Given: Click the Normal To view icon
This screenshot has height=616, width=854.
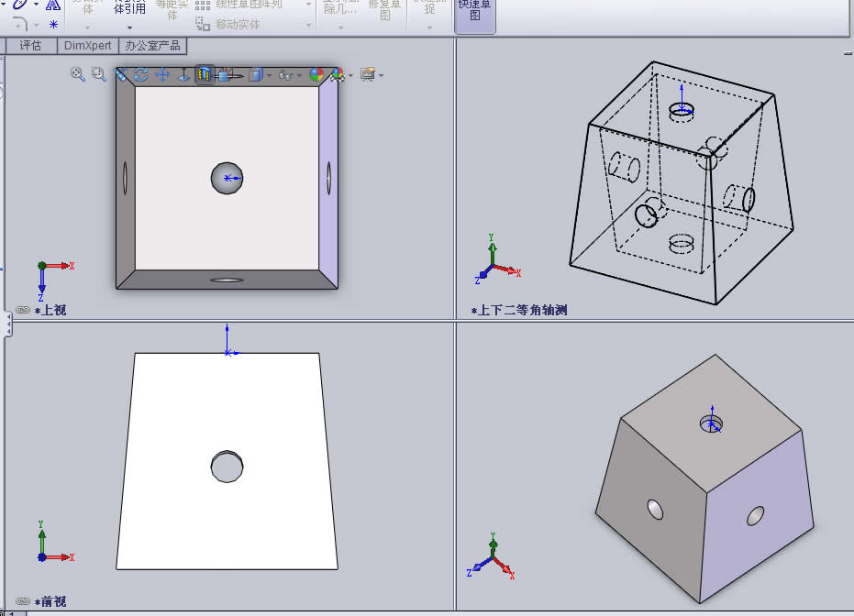Looking at the screenshot, I should point(184,74).
